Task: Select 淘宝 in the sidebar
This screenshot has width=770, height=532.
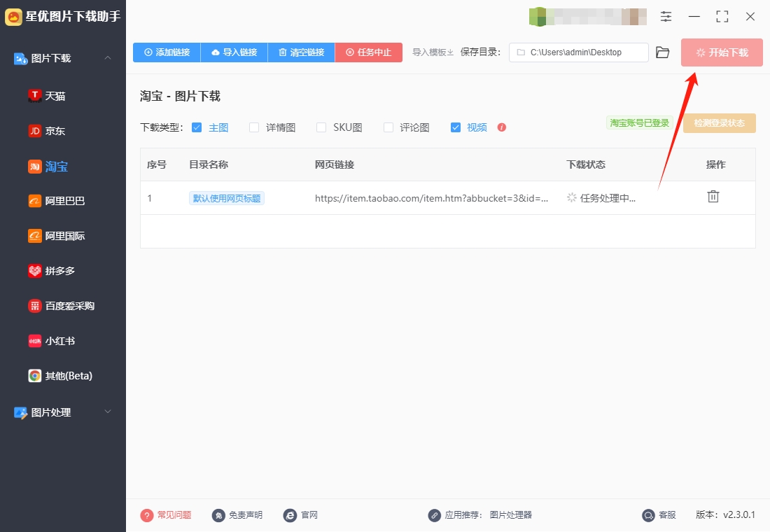Action: [x=48, y=167]
